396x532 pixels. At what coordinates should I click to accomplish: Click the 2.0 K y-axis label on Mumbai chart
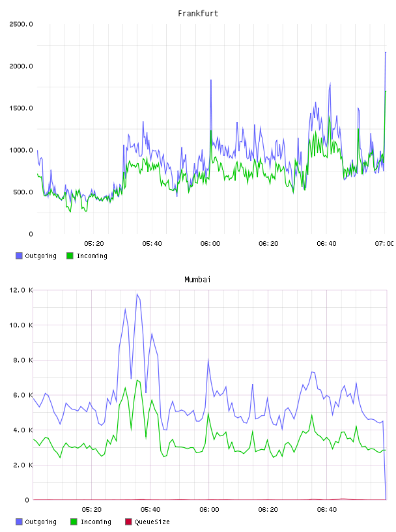(23, 465)
